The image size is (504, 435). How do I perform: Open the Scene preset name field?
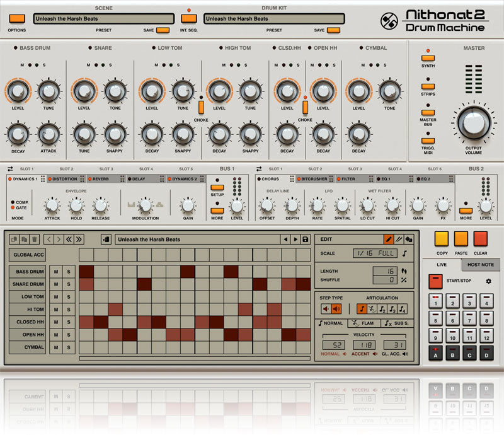point(104,19)
